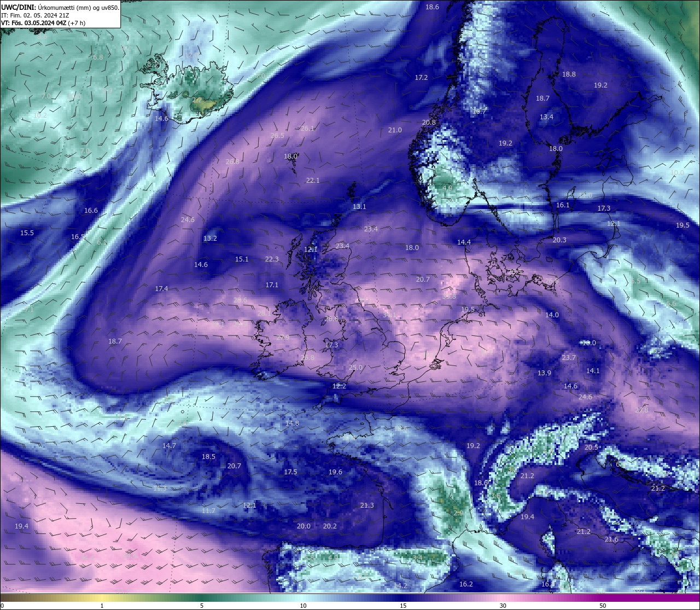Image resolution: width=700 pixels, height=610 pixels.
Task: Click the map value '25.0'
Action: pos(355,367)
